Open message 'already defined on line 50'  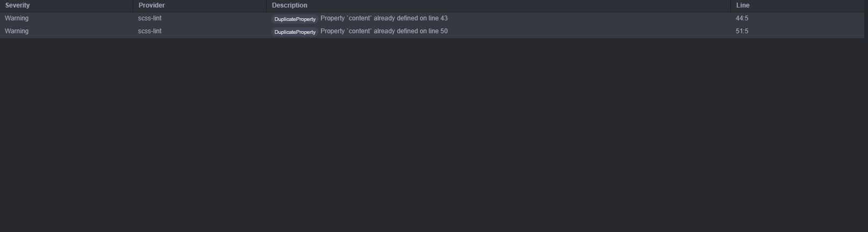[411, 31]
